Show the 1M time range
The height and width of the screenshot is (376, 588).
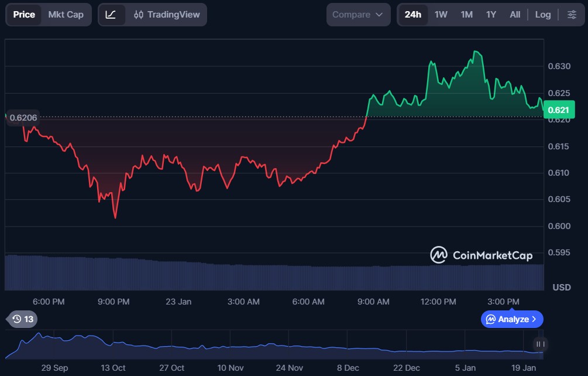pos(466,15)
